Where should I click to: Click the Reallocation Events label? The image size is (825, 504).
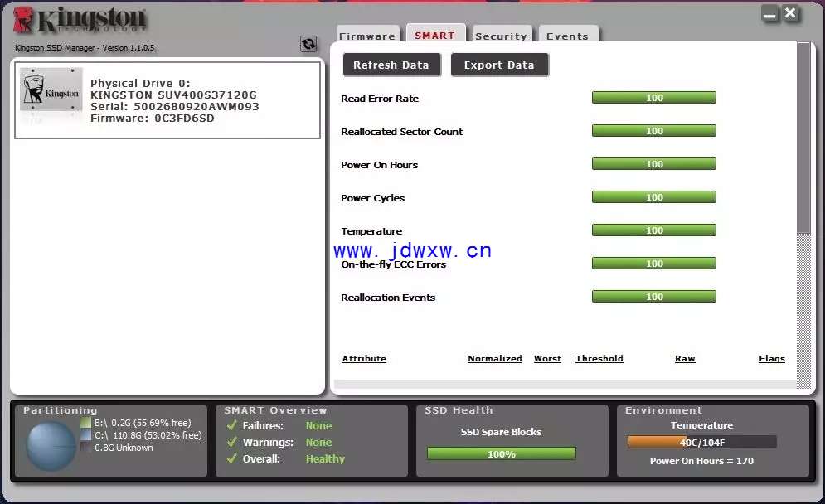coord(388,298)
